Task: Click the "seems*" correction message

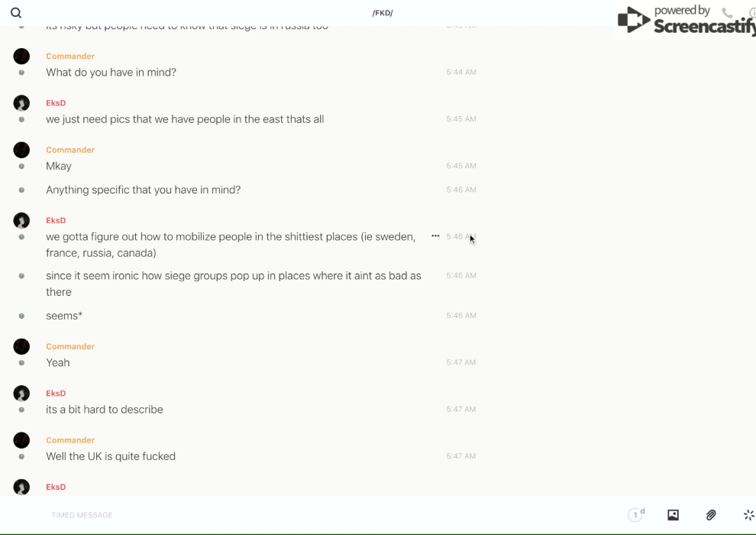Action: coord(64,316)
